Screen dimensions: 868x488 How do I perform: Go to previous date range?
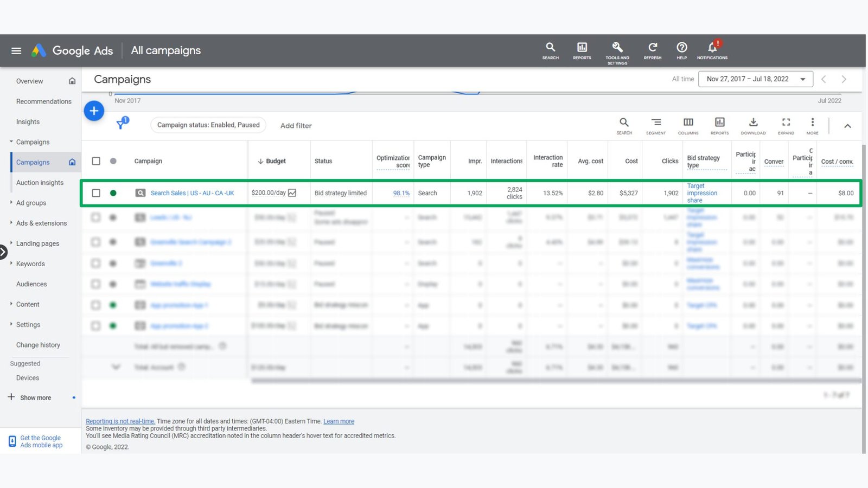point(824,79)
